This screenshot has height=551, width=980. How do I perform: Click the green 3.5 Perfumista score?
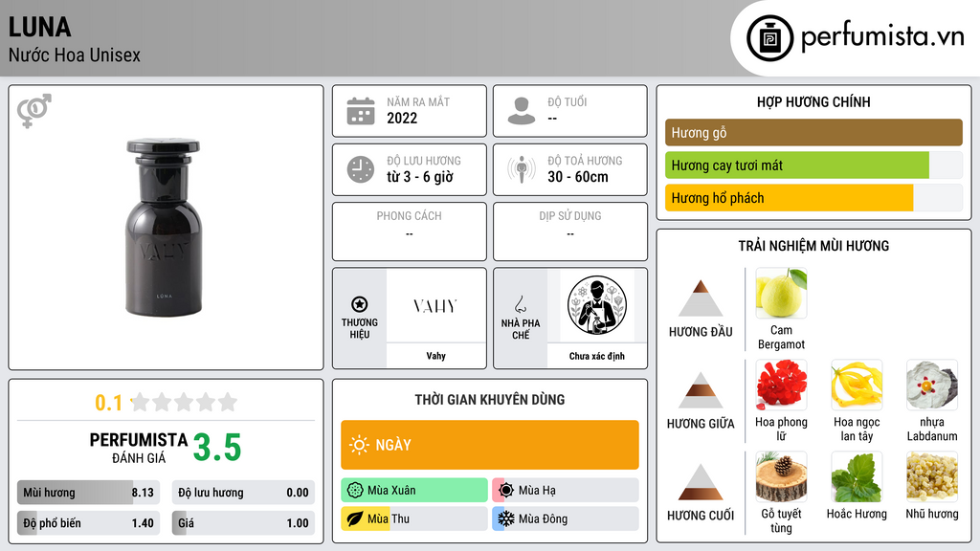pyautogui.click(x=217, y=448)
